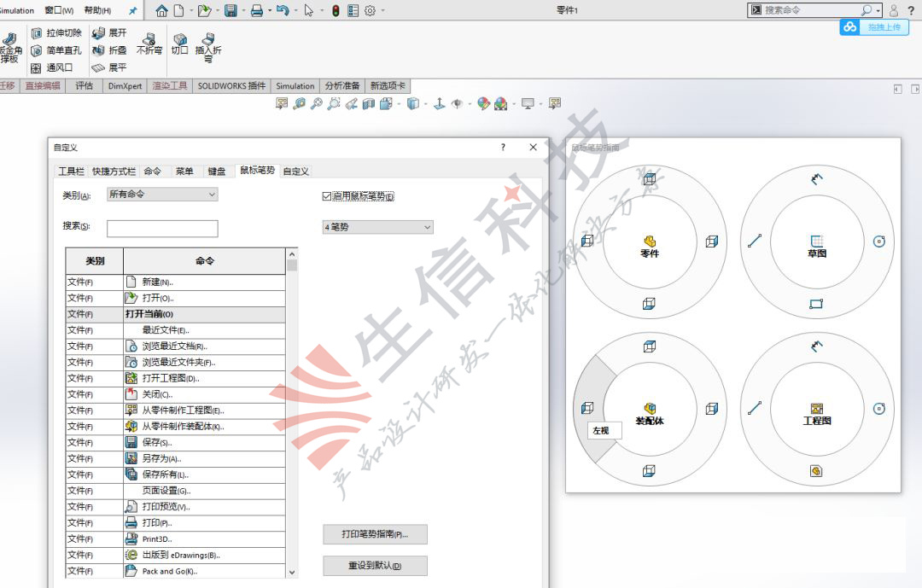The width and height of the screenshot is (922, 588).
Task: Click the command list scrollbar down arrow
Action: click(x=292, y=572)
